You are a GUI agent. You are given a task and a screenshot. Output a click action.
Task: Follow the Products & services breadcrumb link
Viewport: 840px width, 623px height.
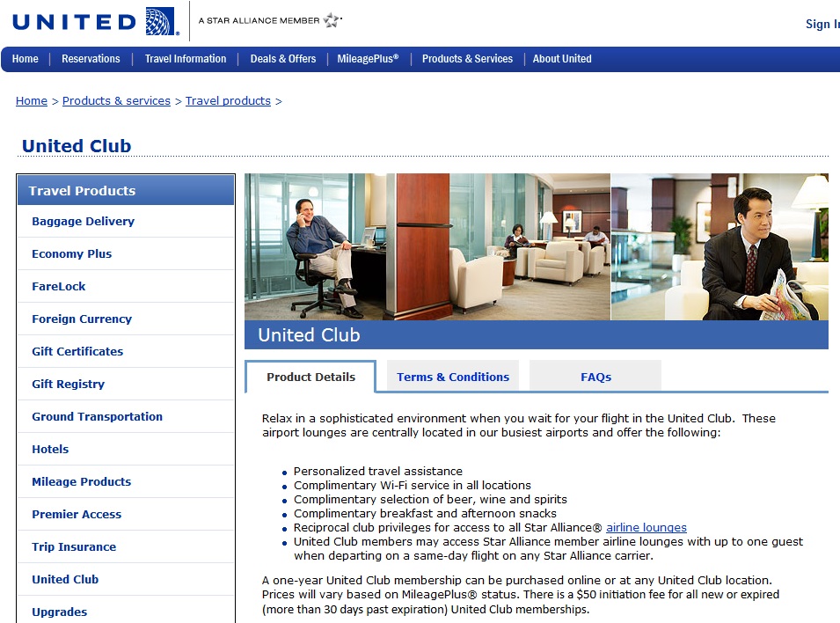click(x=116, y=101)
